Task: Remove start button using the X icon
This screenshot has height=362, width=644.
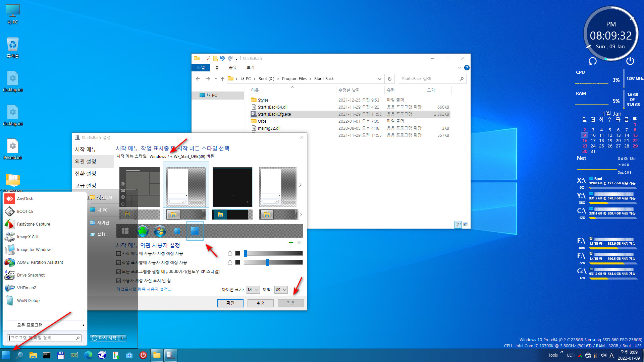Action: (x=299, y=242)
